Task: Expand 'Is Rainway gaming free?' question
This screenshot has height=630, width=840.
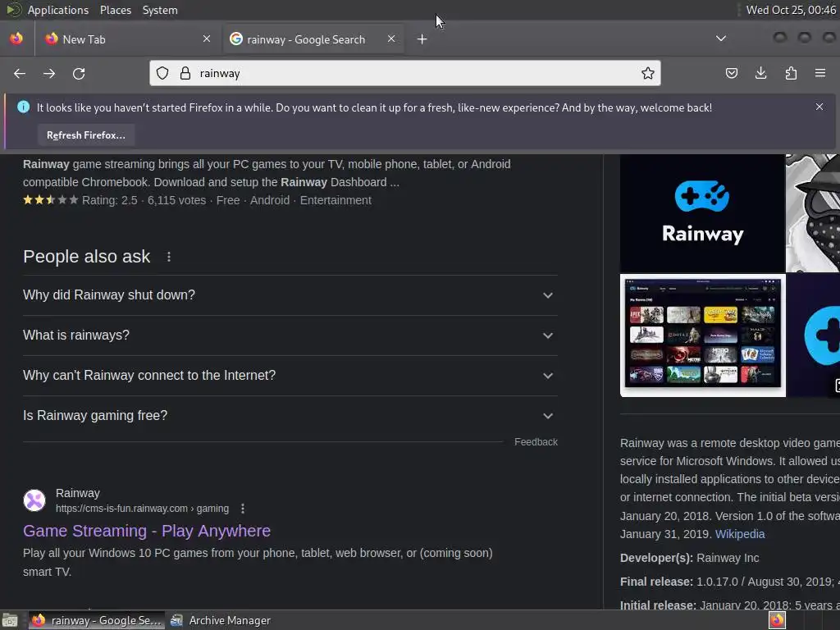Action: click(x=290, y=416)
